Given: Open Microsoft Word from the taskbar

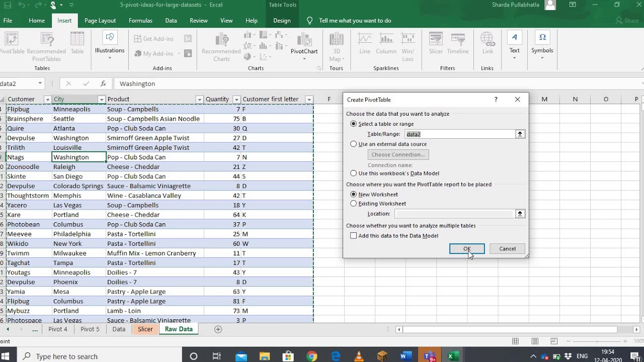Looking at the screenshot, I should pyautogui.click(x=406, y=356).
